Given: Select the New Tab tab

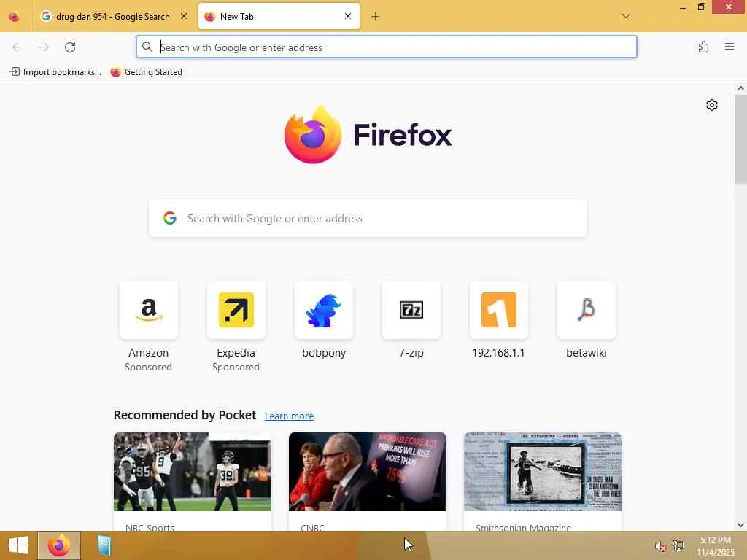Looking at the screenshot, I should point(279,16).
